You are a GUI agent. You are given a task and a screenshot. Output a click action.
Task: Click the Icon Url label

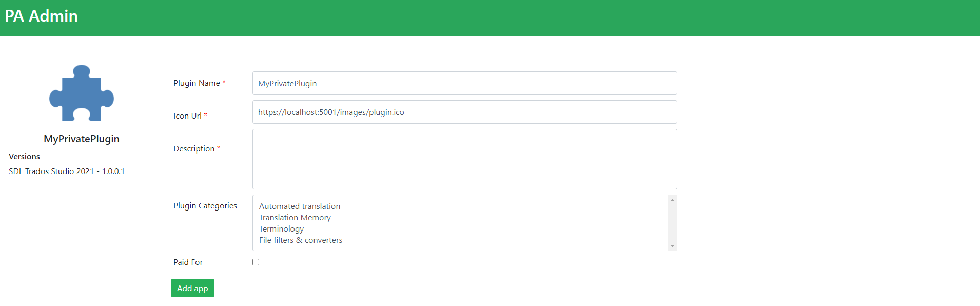[x=187, y=116]
